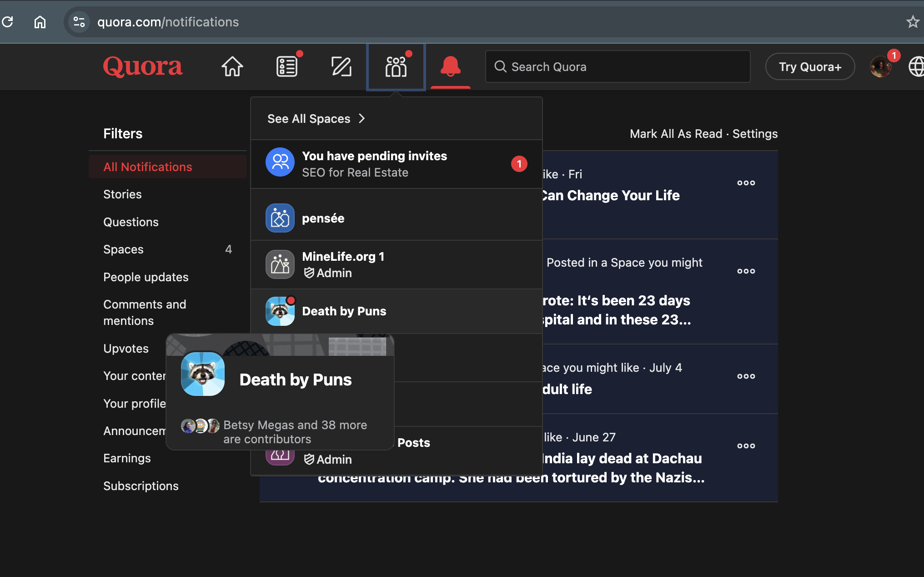Image resolution: width=924 pixels, height=577 pixels.
Task: Expand See All Spaces chevron
Action: tap(362, 119)
